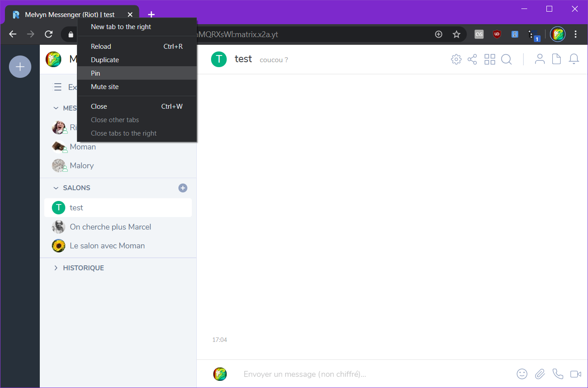Open the Le salon avec Moman room
Viewport: 588px width, 388px height.
click(107, 246)
